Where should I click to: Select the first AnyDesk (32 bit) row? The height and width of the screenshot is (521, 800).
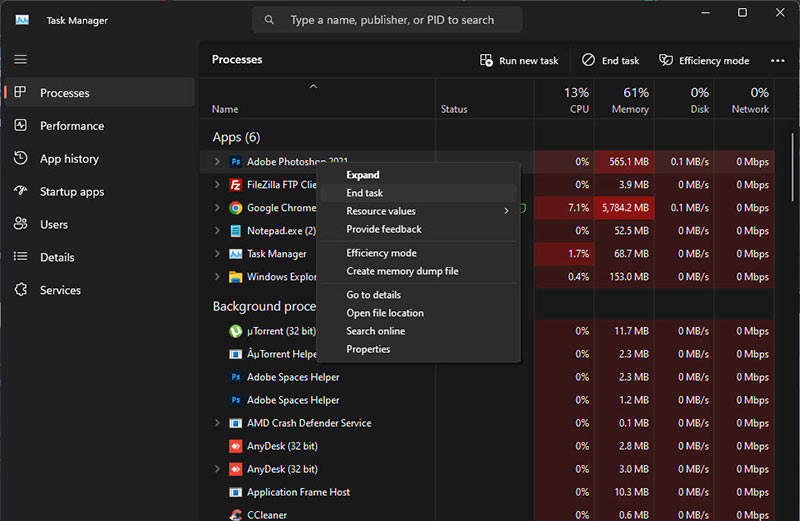tap(487, 446)
